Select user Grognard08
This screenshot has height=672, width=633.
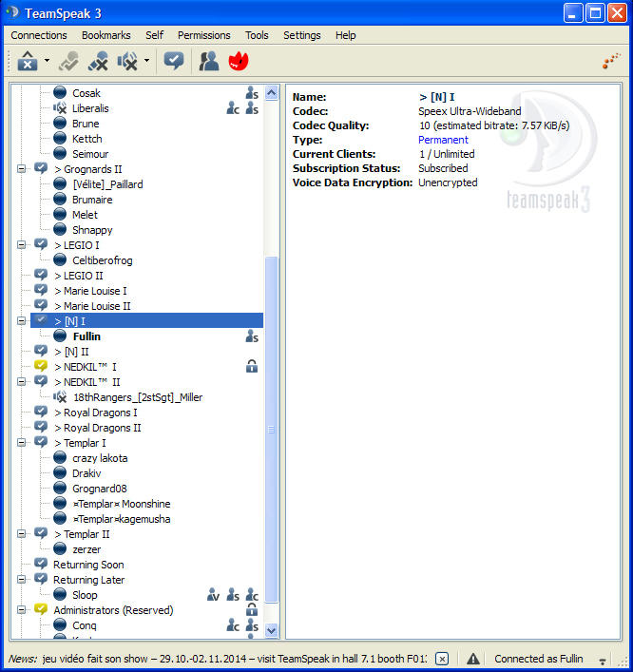click(100, 489)
